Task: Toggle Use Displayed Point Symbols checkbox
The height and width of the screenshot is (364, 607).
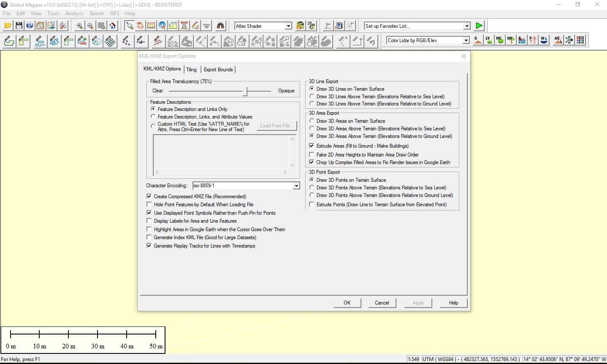Action: point(211,213)
